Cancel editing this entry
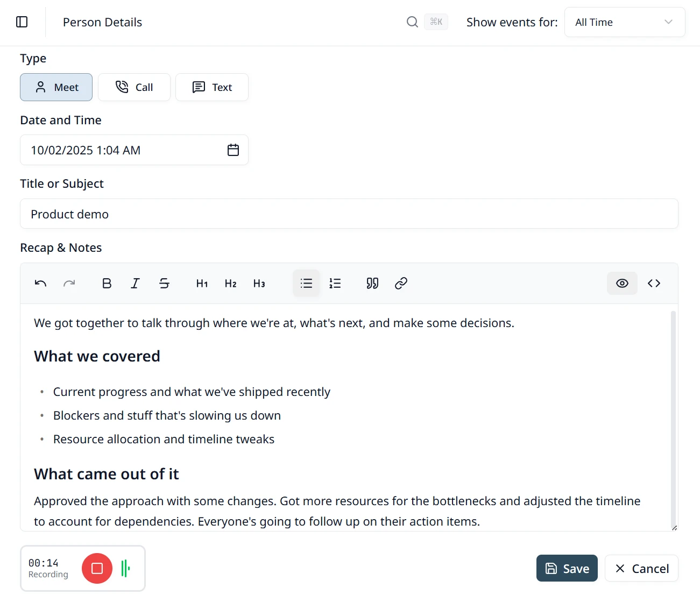 pyautogui.click(x=641, y=569)
